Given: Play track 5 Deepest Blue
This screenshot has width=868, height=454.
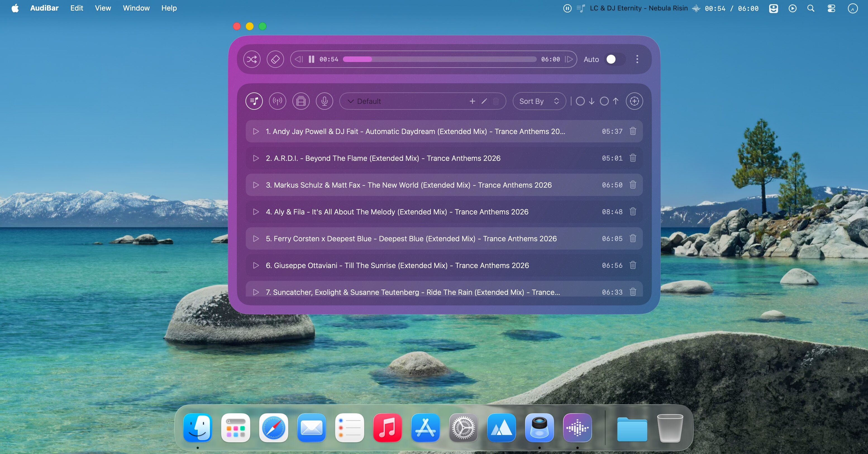Looking at the screenshot, I should pos(256,238).
